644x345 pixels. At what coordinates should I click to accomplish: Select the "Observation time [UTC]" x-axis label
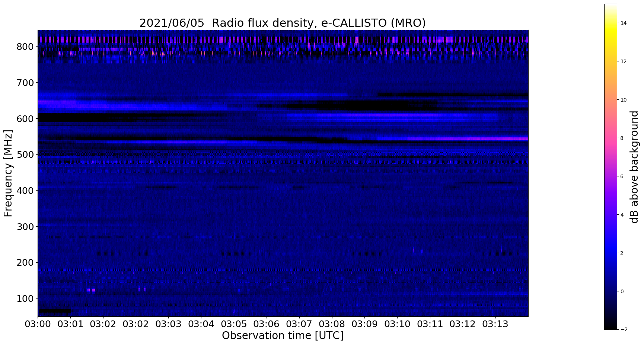[283, 335]
